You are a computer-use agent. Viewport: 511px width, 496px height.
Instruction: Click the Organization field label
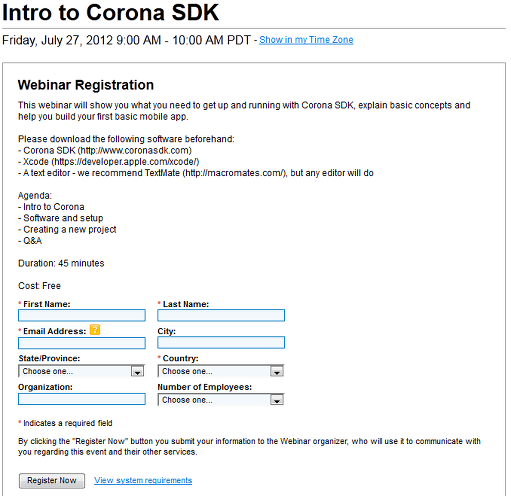point(45,387)
